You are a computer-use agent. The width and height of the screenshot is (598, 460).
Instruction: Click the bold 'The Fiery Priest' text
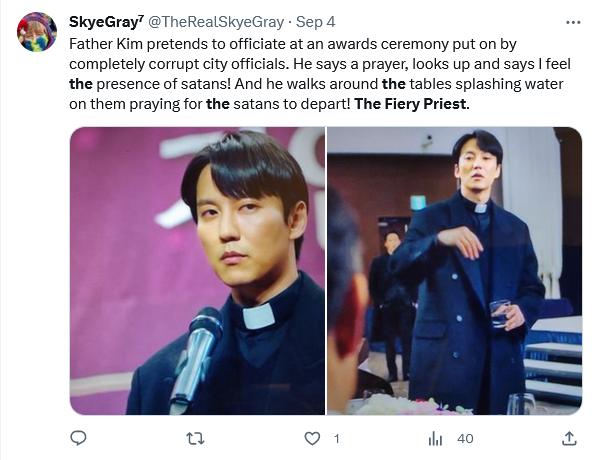pos(410,104)
